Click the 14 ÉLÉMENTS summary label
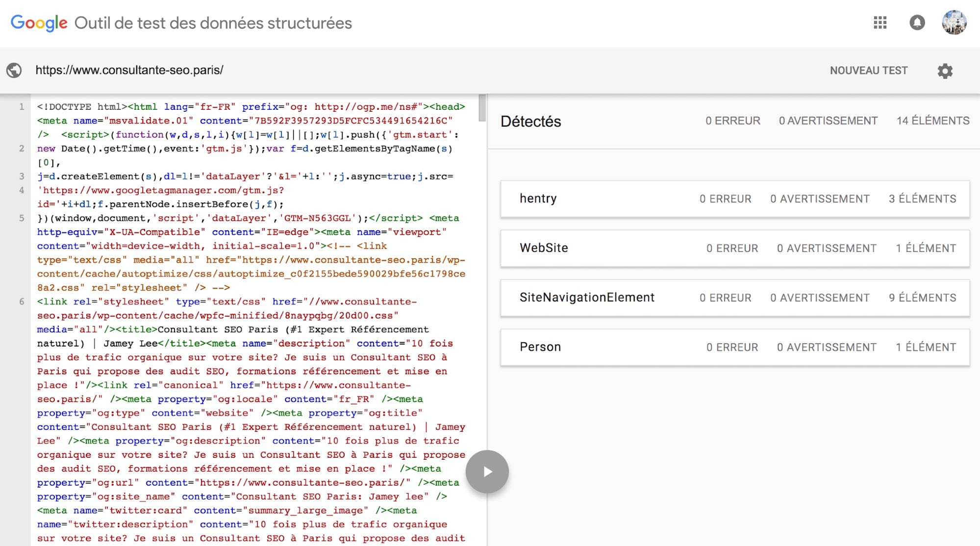 [x=932, y=121]
